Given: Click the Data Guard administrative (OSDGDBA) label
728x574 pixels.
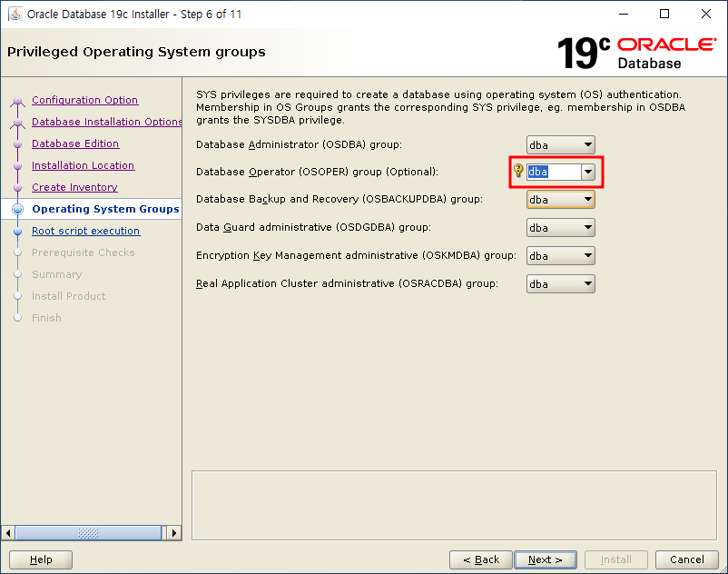Looking at the screenshot, I should click(313, 227).
